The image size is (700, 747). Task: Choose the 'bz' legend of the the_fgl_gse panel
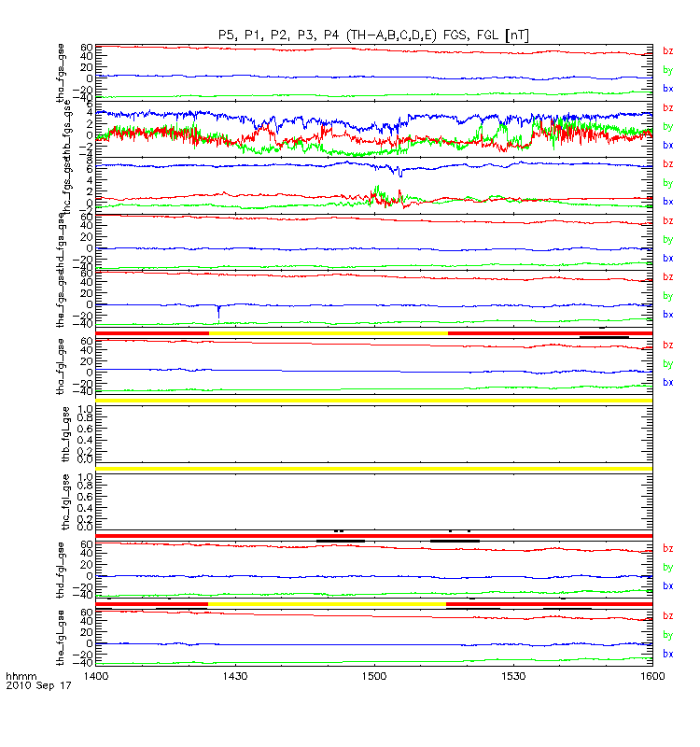click(x=667, y=616)
